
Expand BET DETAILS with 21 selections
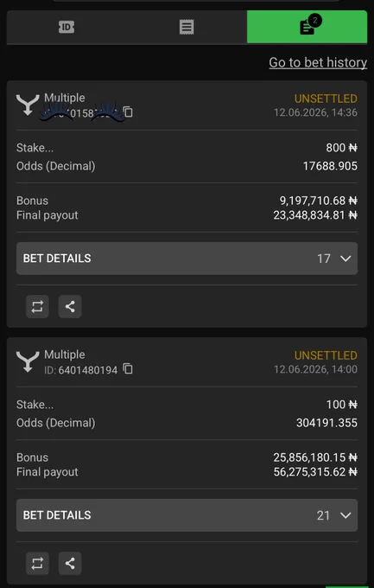point(187,514)
